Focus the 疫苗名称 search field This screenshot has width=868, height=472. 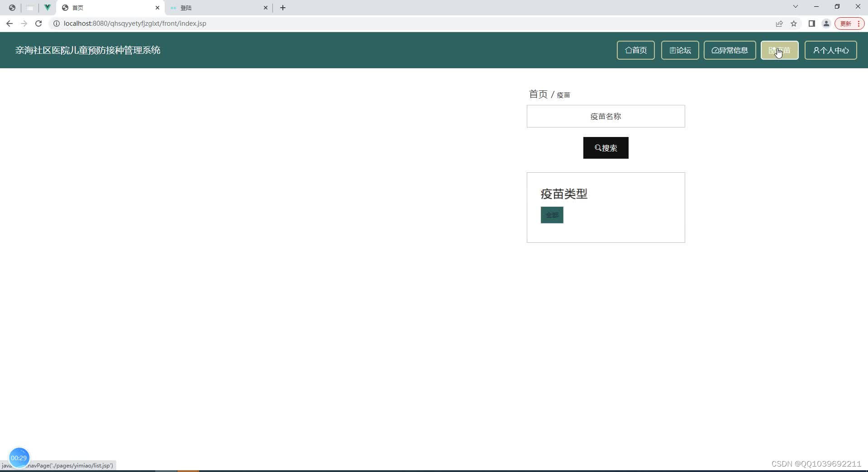[606, 116]
